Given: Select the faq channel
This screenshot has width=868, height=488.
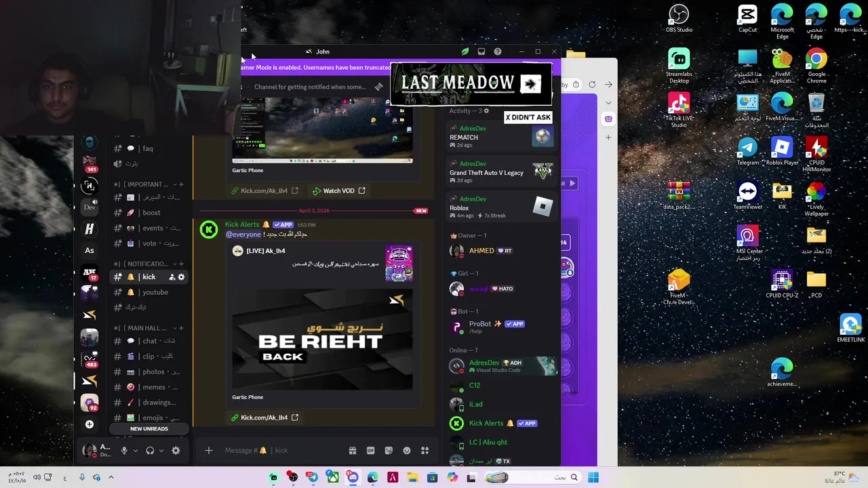Looking at the screenshot, I should click(148, 148).
